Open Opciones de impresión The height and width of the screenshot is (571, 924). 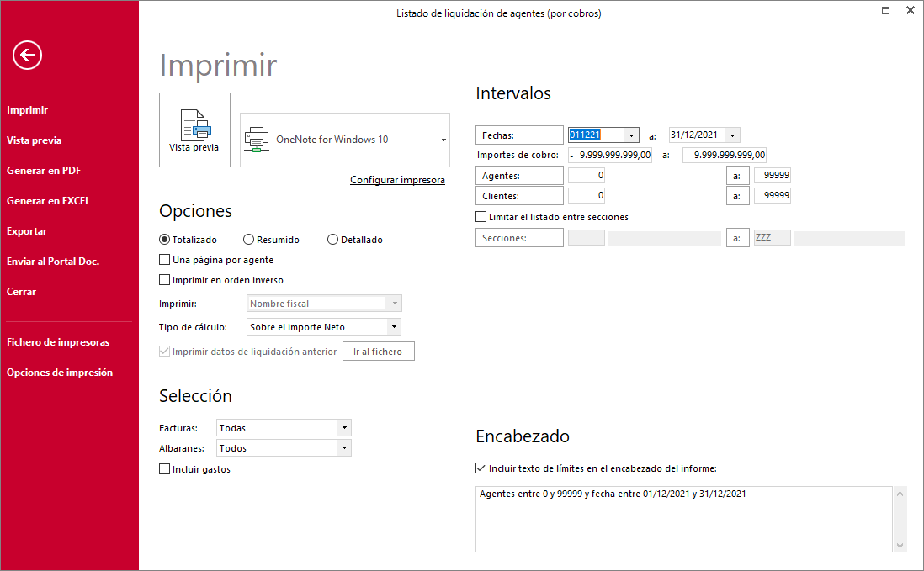[x=60, y=373]
